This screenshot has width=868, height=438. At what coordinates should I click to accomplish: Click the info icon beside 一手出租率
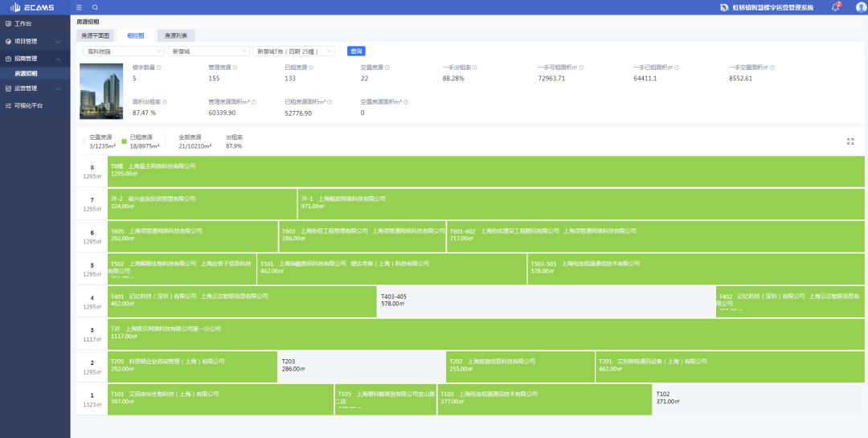coord(475,68)
